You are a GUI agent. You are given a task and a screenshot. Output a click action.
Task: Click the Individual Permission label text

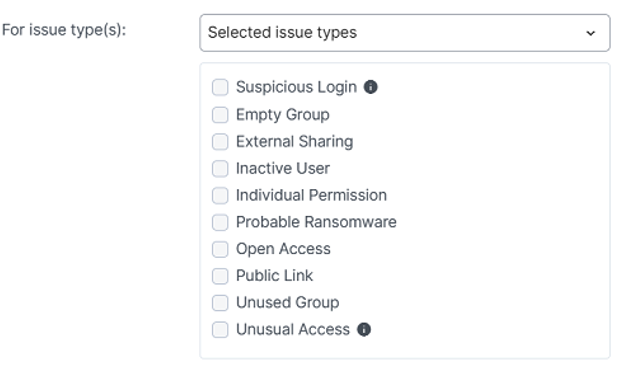click(311, 195)
